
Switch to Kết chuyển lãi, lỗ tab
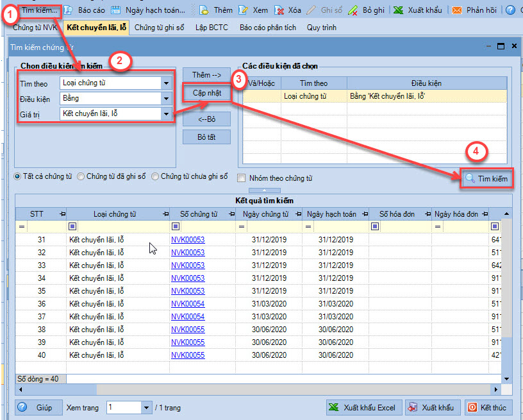point(97,28)
